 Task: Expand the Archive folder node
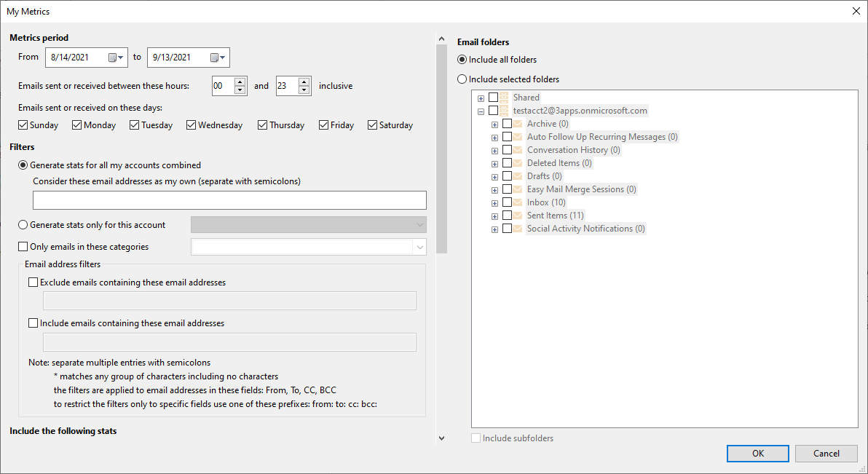pyautogui.click(x=495, y=125)
